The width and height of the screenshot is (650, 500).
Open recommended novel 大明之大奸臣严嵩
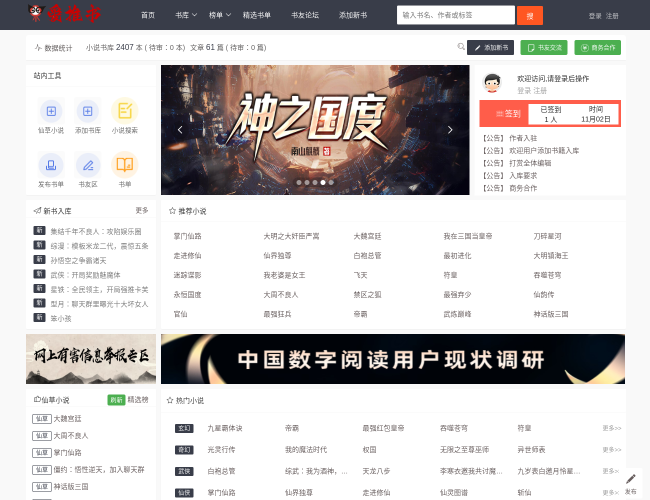291,236
